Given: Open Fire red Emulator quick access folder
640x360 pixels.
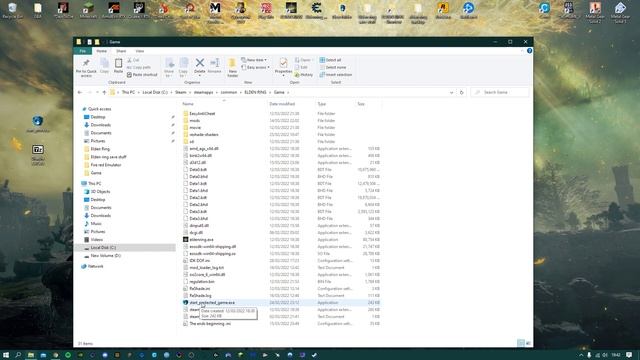Looking at the screenshot, I should [106, 165].
